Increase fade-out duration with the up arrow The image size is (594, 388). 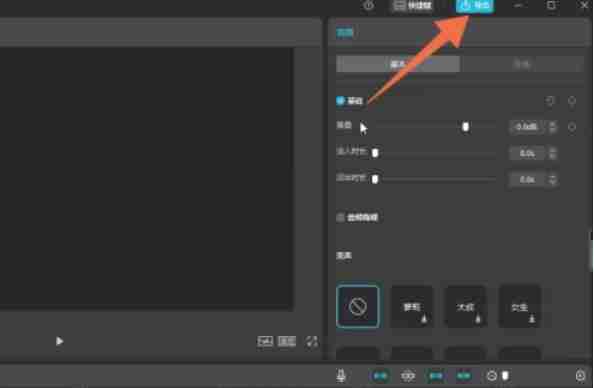(553, 176)
